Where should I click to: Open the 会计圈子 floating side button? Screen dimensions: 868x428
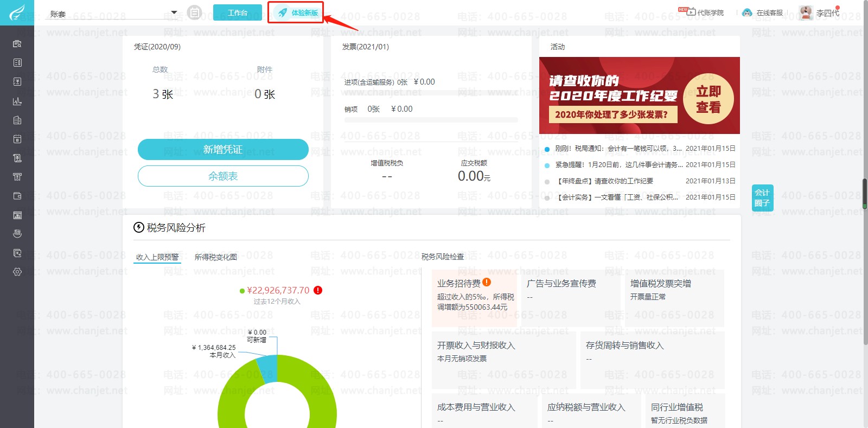coord(762,198)
